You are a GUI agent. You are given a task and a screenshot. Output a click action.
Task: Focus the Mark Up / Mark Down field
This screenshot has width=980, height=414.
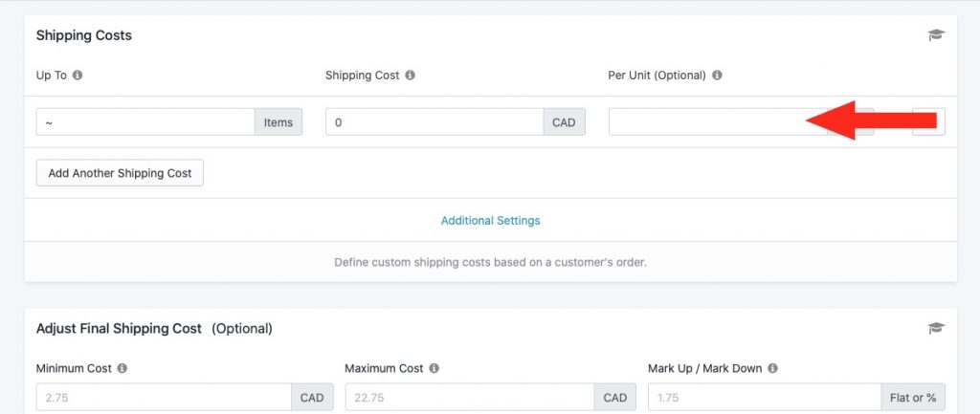tap(765, 397)
